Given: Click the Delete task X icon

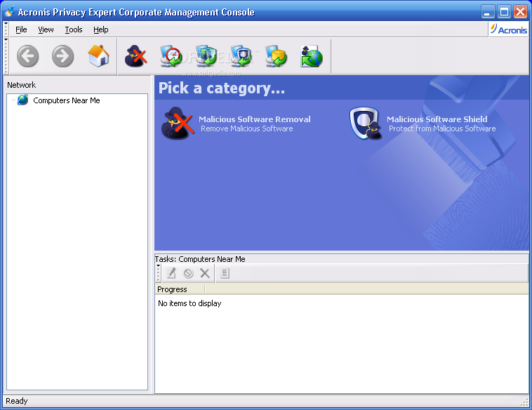Looking at the screenshot, I should (205, 273).
